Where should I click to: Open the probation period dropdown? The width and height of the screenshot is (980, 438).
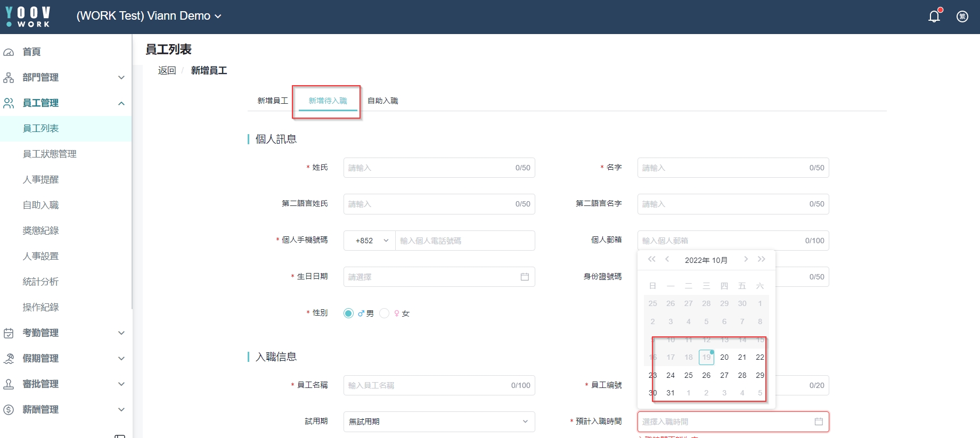(439, 422)
